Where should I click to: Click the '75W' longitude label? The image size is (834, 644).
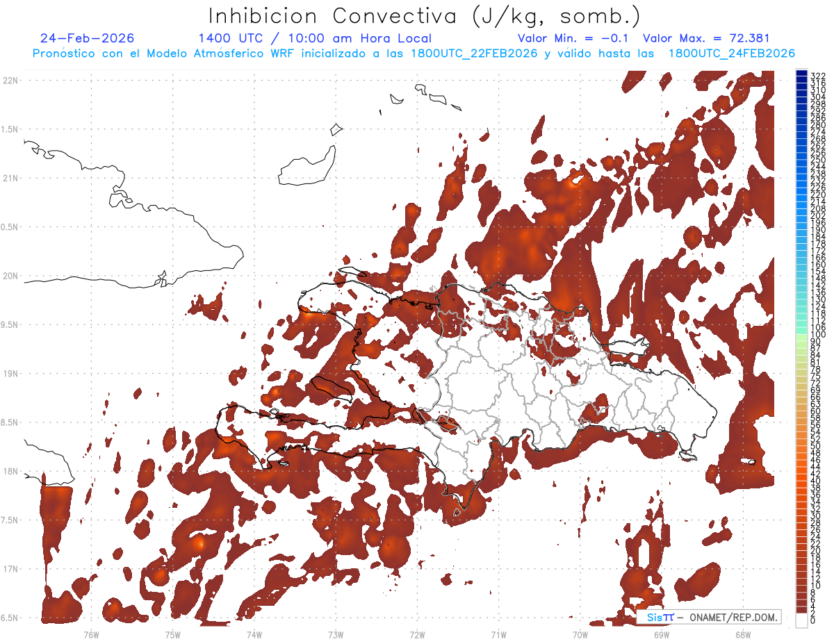click(x=172, y=634)
